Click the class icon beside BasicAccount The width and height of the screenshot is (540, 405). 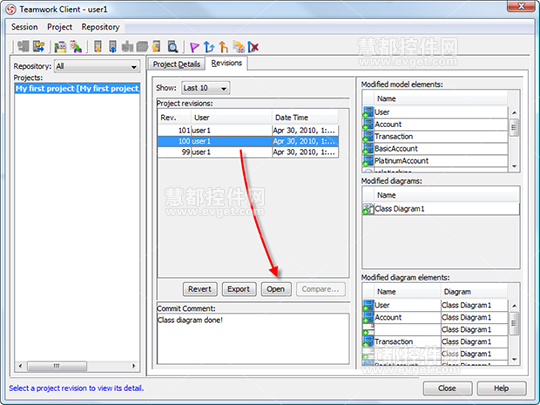(368, 148)
